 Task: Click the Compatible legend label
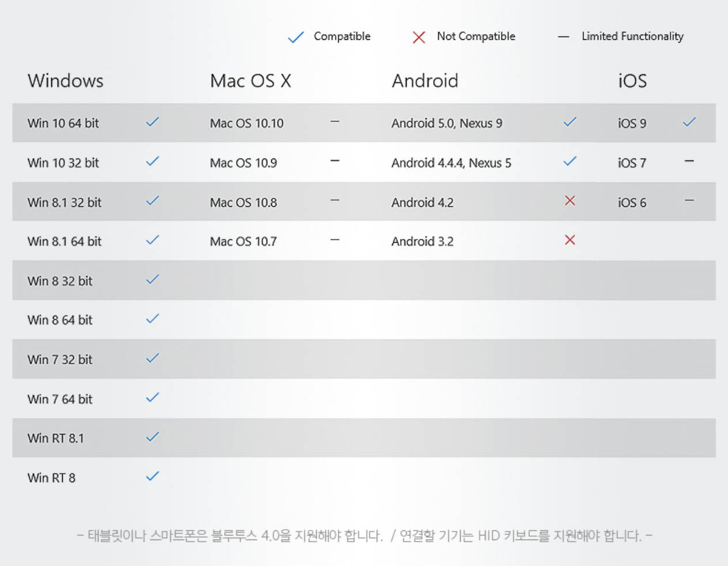342,36
